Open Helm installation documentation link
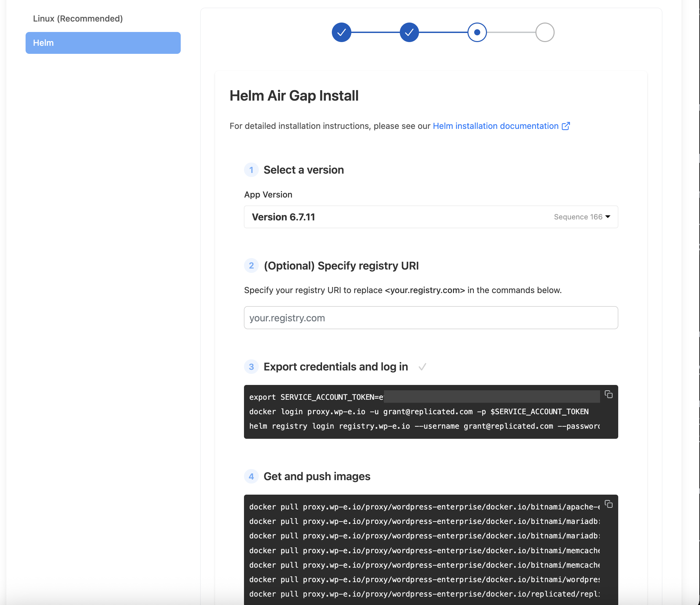700x605 pixels. [x=495, y=126]
